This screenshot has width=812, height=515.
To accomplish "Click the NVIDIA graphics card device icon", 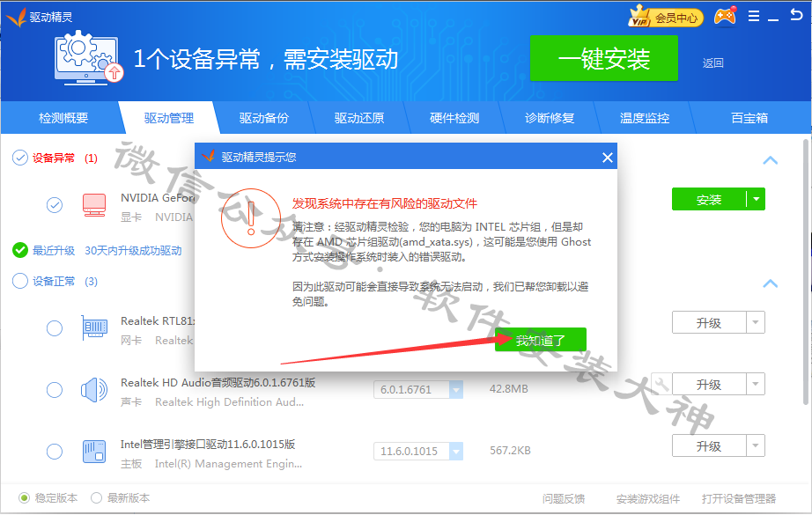I will [x=93, y=205].
